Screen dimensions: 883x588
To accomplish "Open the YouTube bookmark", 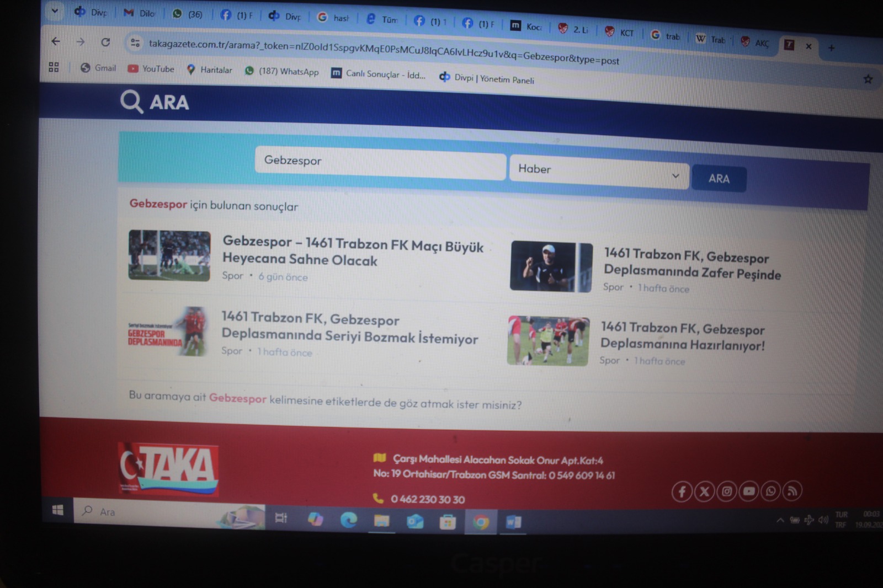I will 151,69.
